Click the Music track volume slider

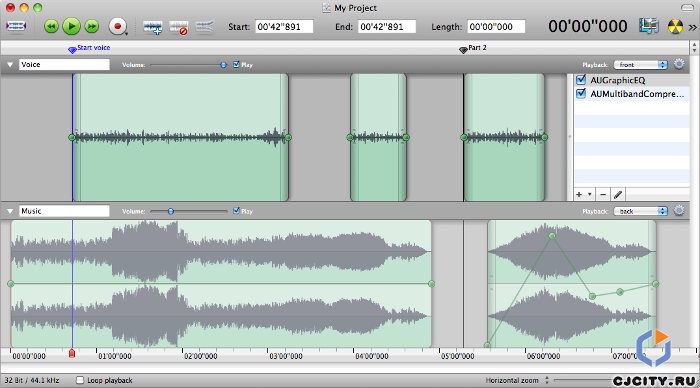click(x=189, y=211)
